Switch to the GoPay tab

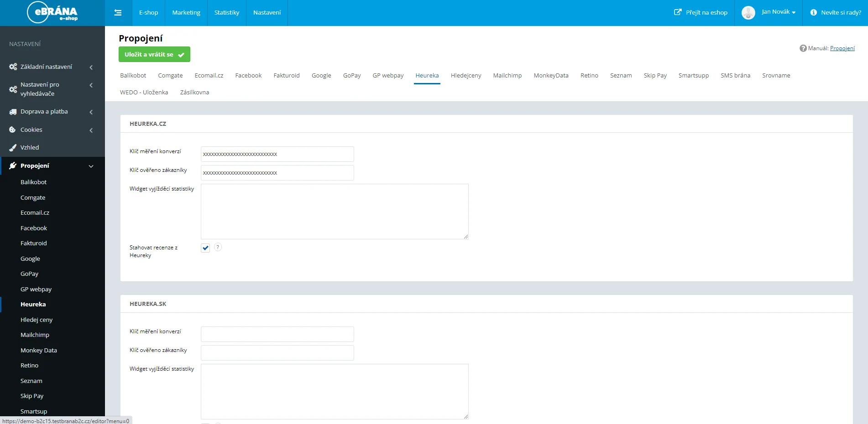(x=352, y=76)
